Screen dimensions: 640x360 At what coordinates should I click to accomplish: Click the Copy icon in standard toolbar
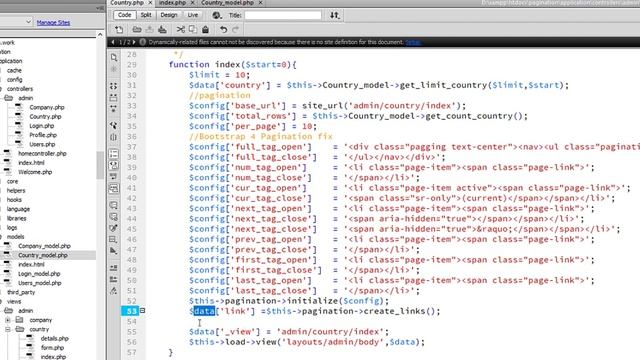click(193, 29)
